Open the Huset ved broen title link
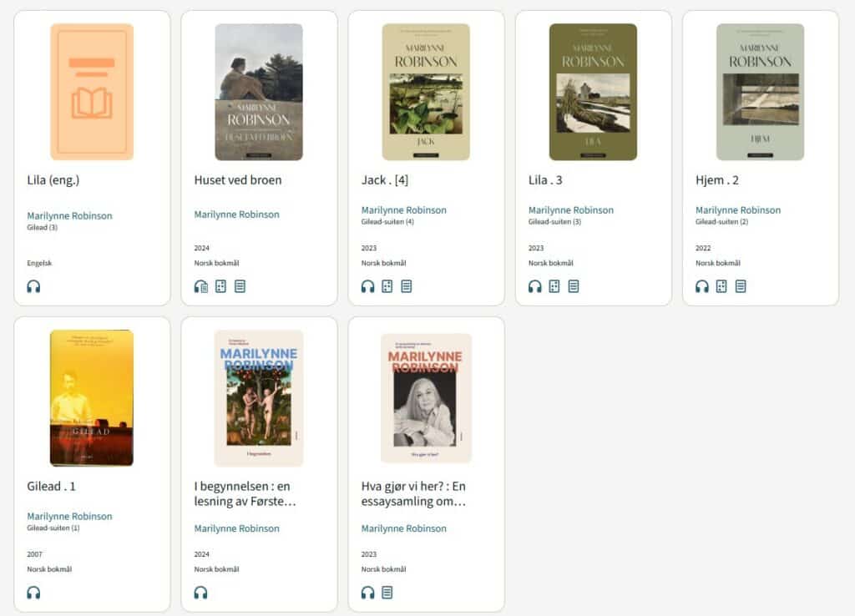 [x=238, y=179]
